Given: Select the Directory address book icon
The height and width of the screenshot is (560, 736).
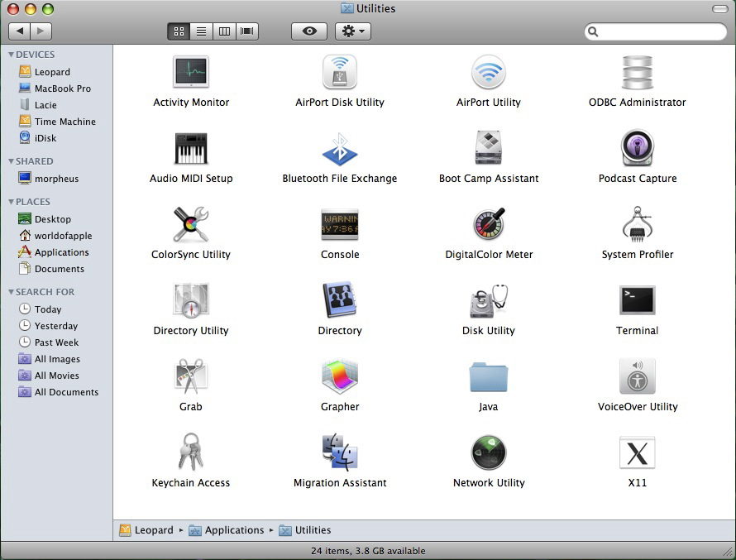Looking at the screenshot, I should pyautogui.click(x=339, y=299).
